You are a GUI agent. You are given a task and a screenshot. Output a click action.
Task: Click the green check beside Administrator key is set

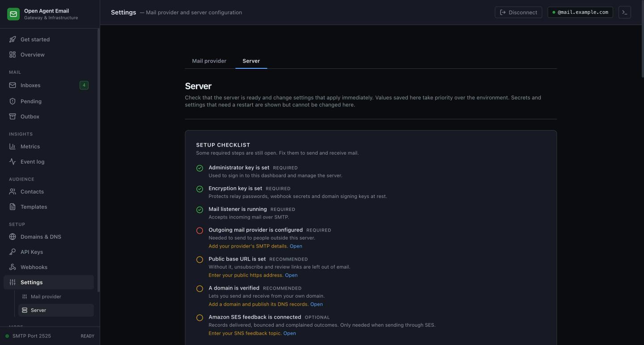[200, 168]
